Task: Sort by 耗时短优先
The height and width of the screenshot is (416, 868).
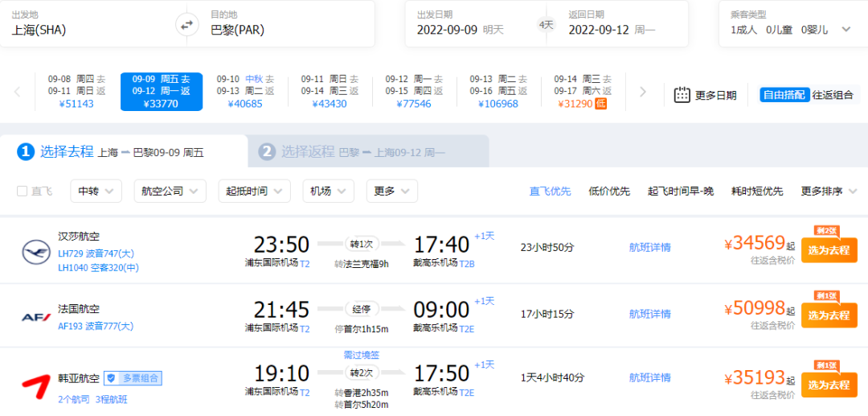Action: (757, 192)
